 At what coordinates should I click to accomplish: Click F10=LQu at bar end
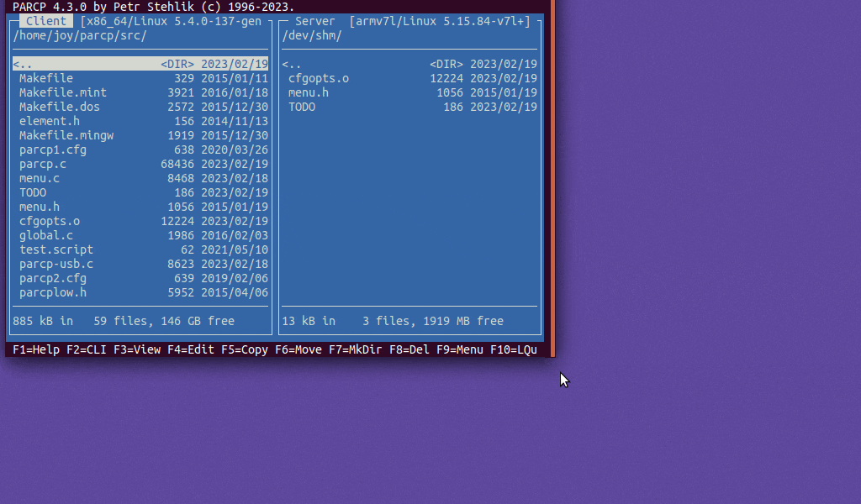click(514, 349)
